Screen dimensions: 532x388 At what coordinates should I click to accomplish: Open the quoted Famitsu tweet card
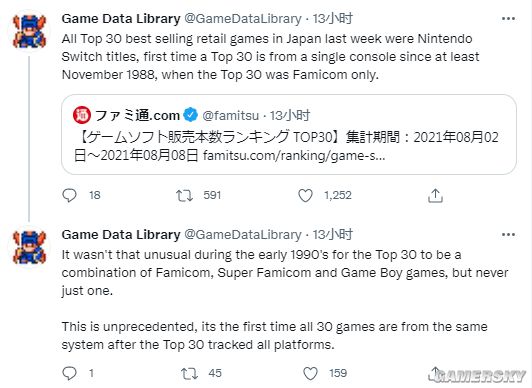pyautogui.click(x=289, y=135)
